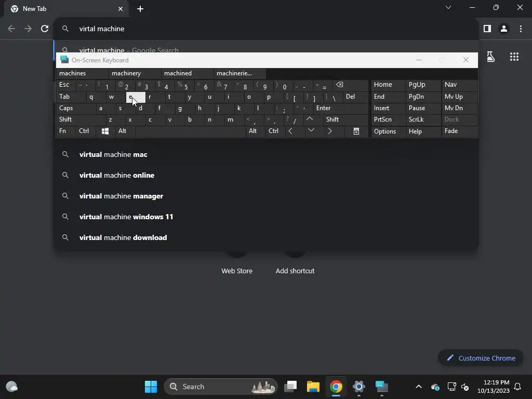The width and height of the screenshot is (532, 399).
Task: Toggle the Nav mode key
Action: 459,85
